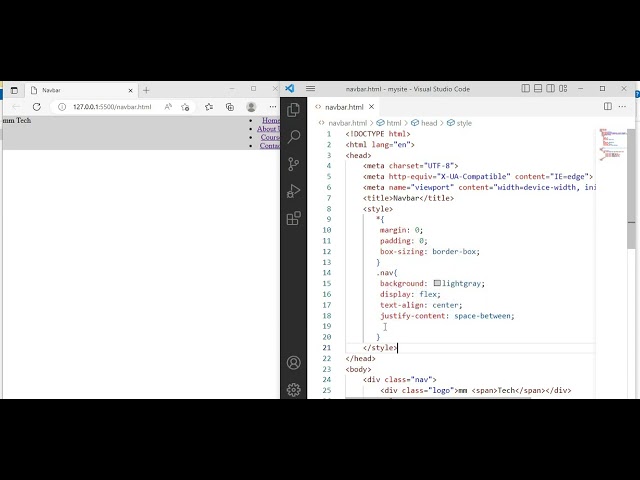Split the editor to the right
The height and width of the screenshot is (480, 640).
tap(608, 107)
